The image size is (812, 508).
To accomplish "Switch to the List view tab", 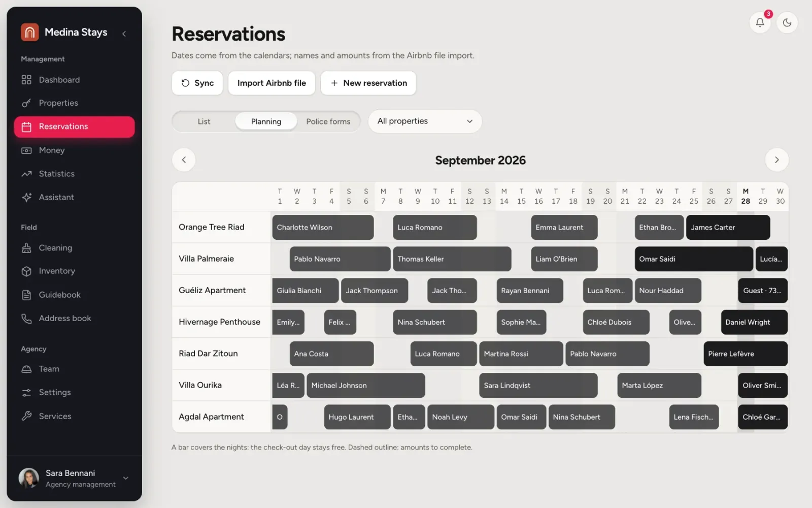I will (x=204, y=121).
